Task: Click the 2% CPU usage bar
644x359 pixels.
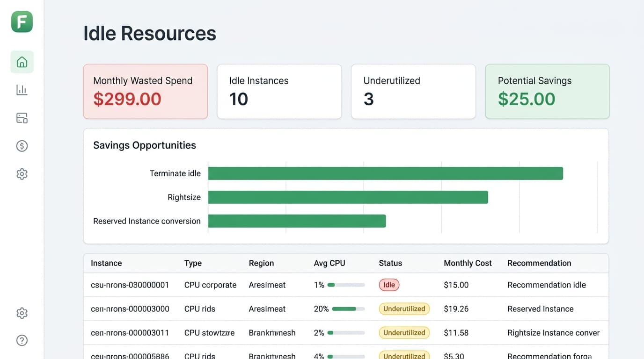Action: coord(346,333)
